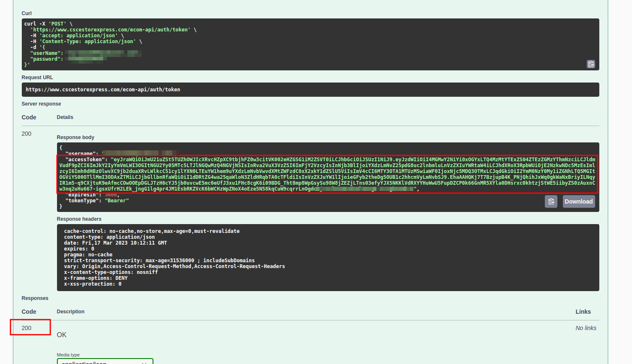
Task: Click the Links column header
Action: (x=583, y=312)
